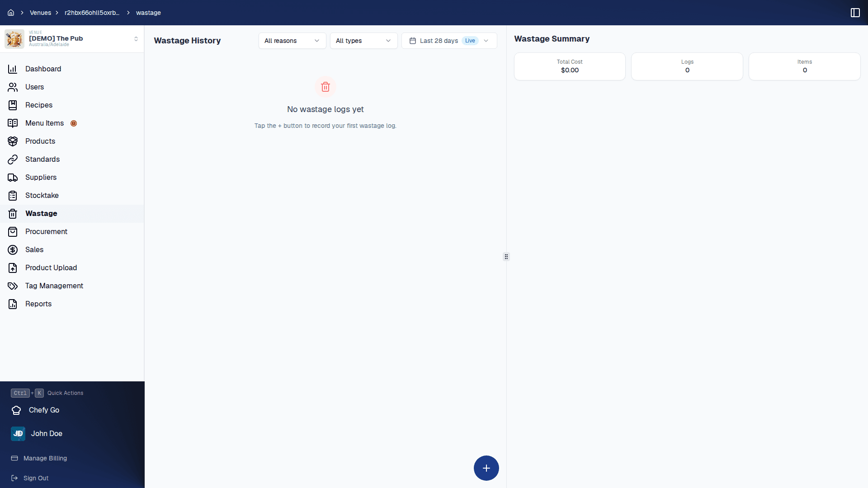Select Suppliers in the sidebar
868x488 pixels.
click(72, 178)
